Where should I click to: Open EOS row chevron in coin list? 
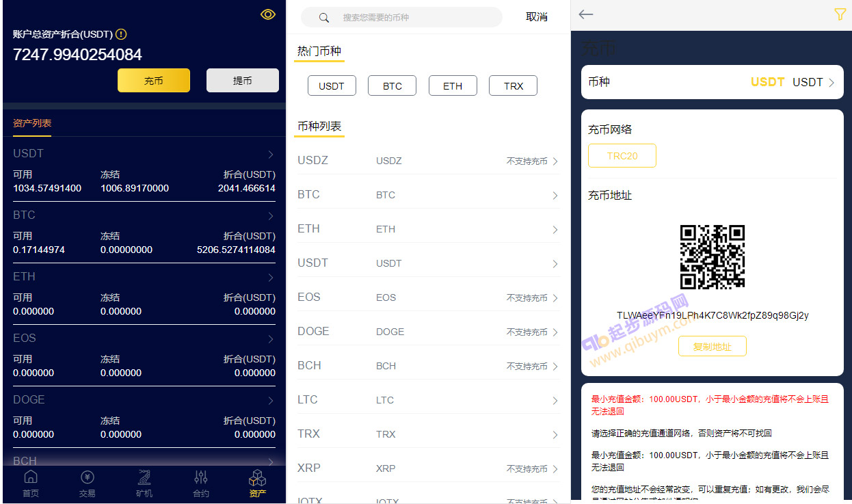(555, 298)
